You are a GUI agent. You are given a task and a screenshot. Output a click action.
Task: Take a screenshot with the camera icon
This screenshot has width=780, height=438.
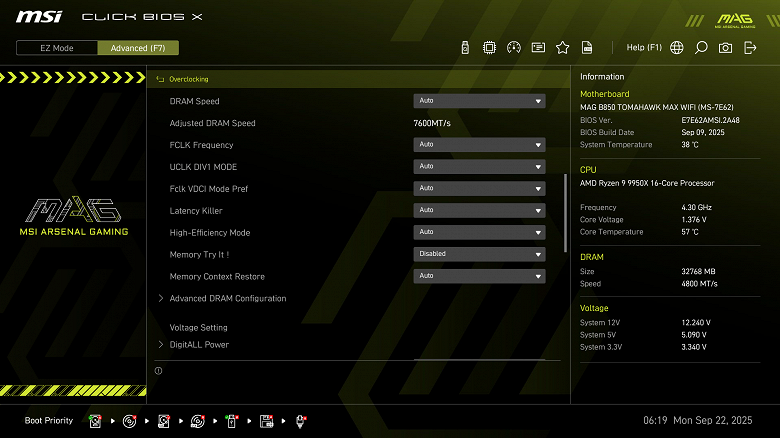pyautogui.click(x=725, y=48)
